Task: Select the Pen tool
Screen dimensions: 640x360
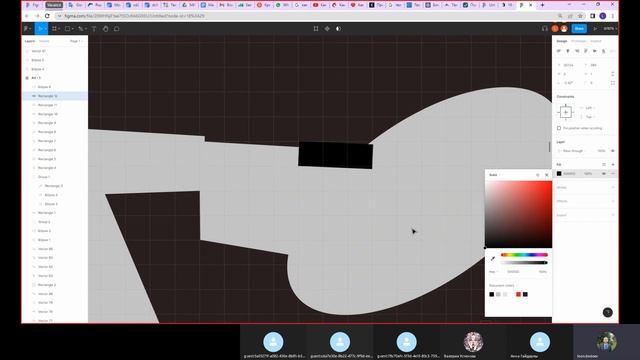Action: coord(81,29)
